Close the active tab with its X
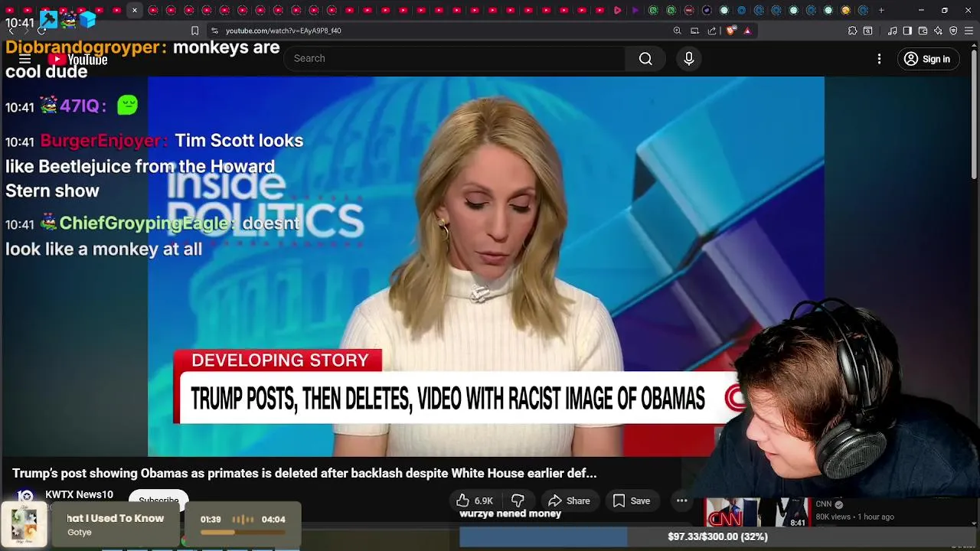Viewport: 980px width, 551px height. click(x=135, y=10)
